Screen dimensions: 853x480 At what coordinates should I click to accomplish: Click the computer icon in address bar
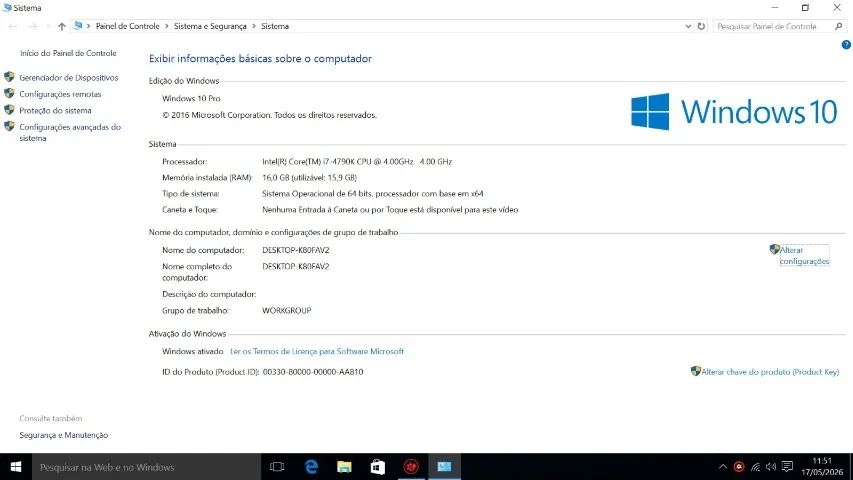pos(78,26)
